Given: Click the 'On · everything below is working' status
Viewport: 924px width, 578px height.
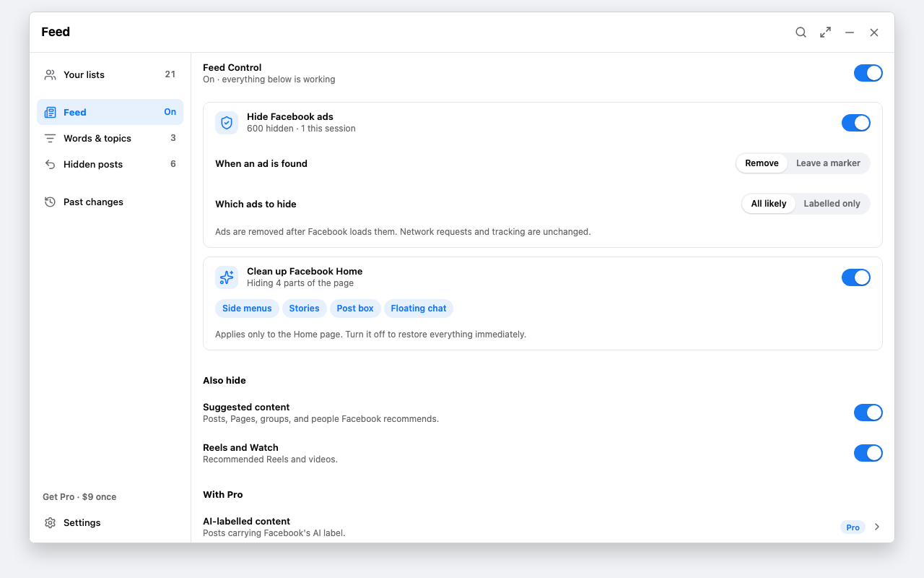Looking at the screenshot, I should pyautogui.click(x=269, y=79).
